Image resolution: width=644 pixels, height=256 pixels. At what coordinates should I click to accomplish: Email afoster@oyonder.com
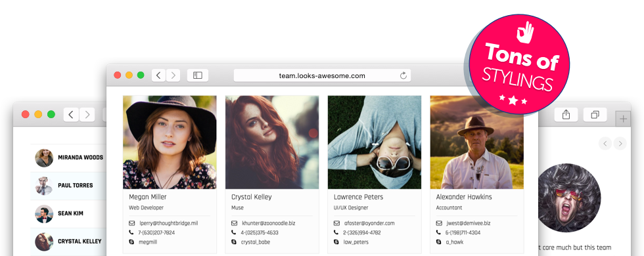coord(369,223)
